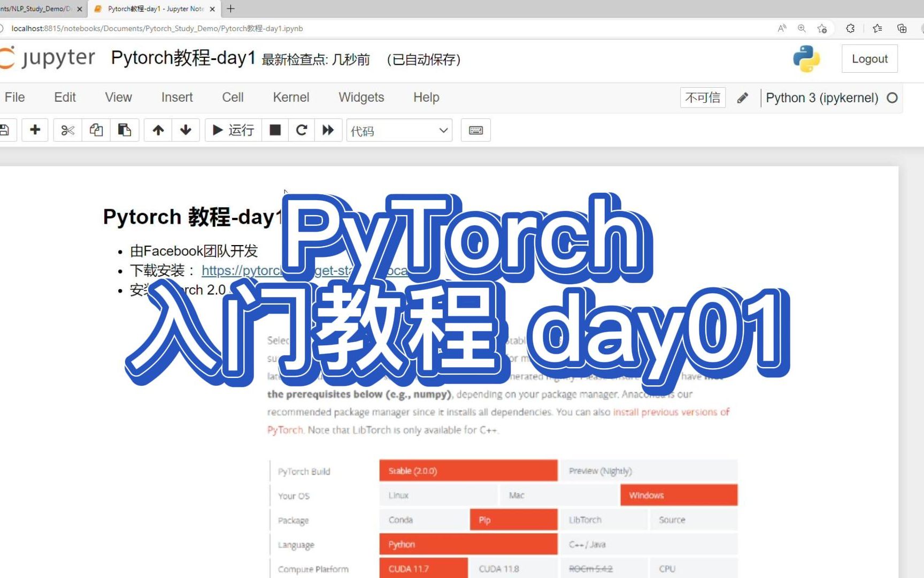This screenshot has height=578, width=924.
Task: Open the Help menu
Action: coord(426,97)
